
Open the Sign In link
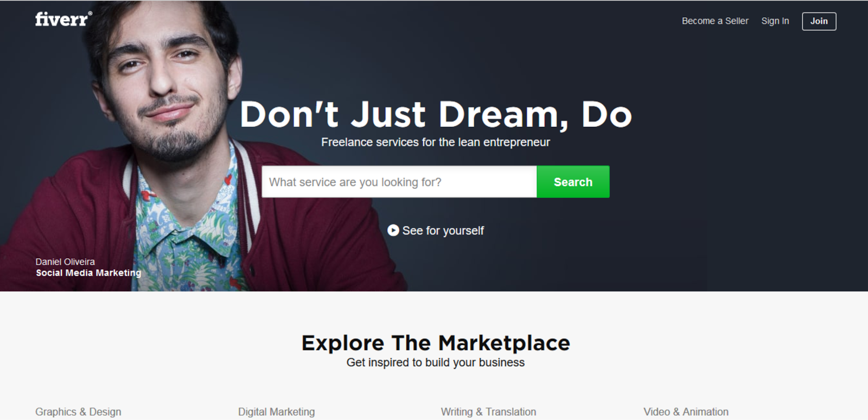pyautogui.click(x=775, y=21)
